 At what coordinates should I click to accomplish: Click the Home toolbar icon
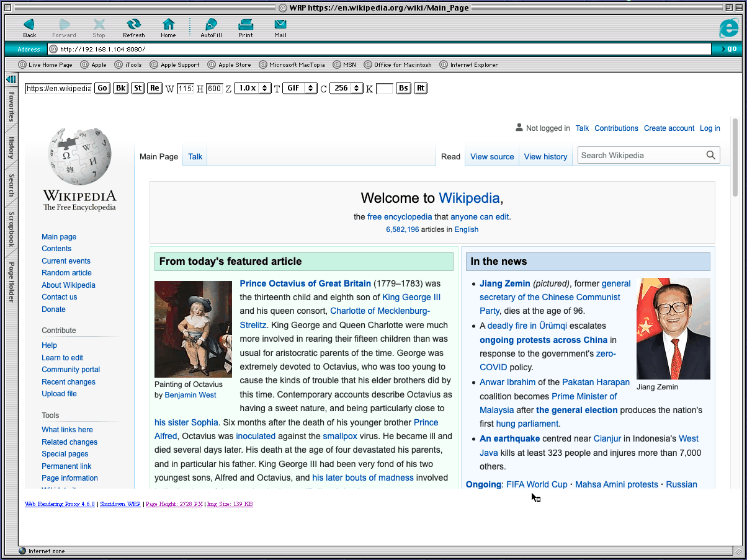[168, 24]
